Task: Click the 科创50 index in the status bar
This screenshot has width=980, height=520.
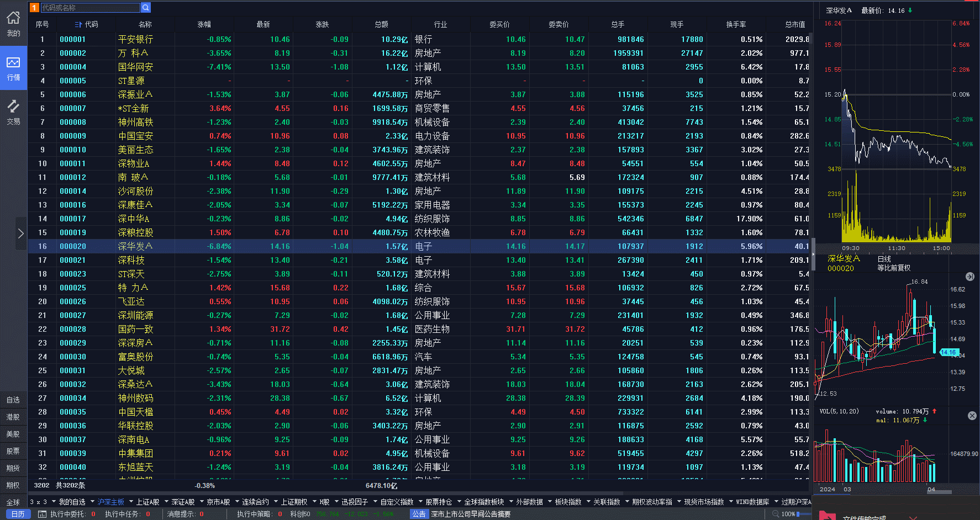Action: click(x=300, y=514)
